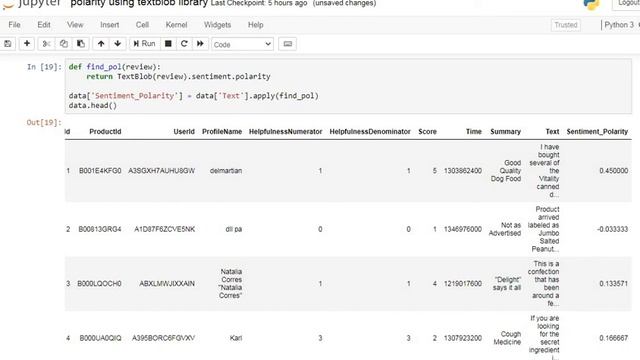The height and width of the screenshot is (360, 640).
Task: Select time value 1303862400
Action: 463,171
